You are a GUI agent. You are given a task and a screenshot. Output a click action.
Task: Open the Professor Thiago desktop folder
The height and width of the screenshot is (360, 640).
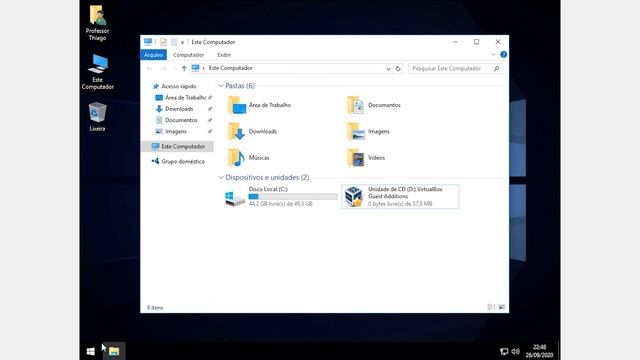pyautogui.click(x=98, y=23)
